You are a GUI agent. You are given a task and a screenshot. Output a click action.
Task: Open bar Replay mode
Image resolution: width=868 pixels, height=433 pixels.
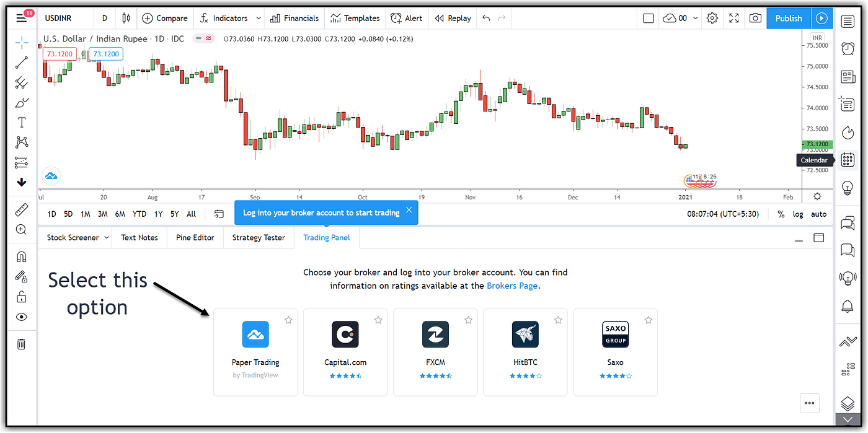pyautogui.click(x=453, y=18)
